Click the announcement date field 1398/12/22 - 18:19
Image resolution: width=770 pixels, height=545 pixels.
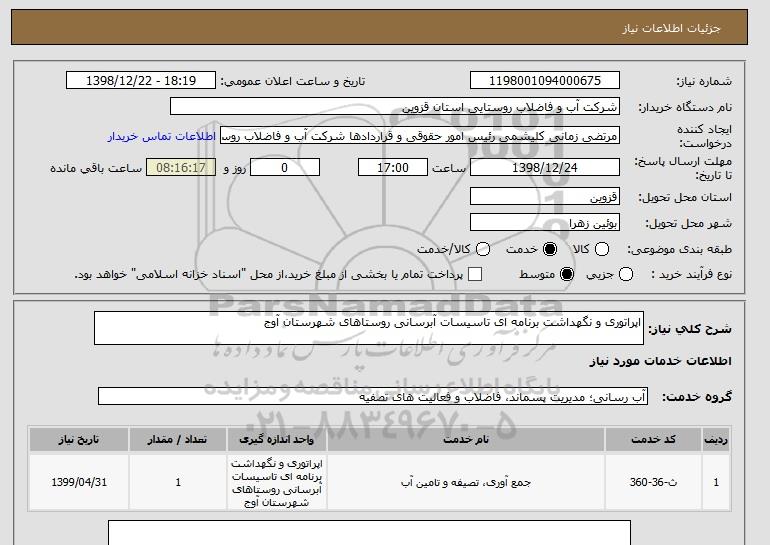tap(141, 81)
